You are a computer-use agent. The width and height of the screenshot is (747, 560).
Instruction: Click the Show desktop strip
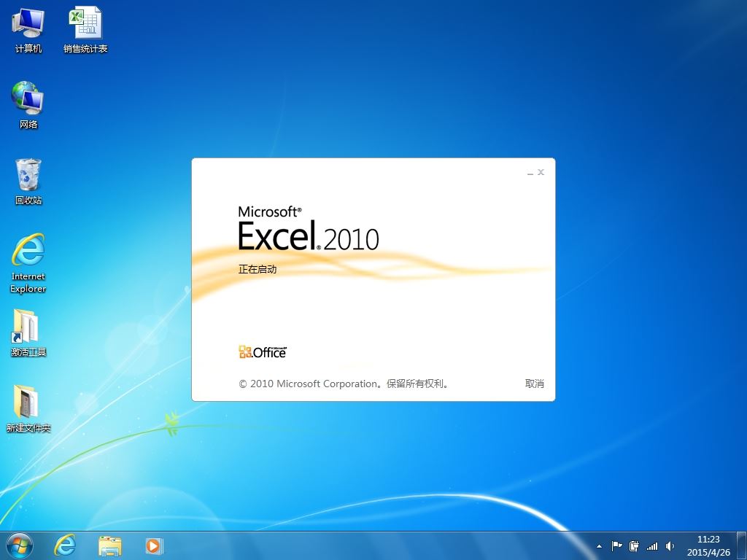coord(742,545)
